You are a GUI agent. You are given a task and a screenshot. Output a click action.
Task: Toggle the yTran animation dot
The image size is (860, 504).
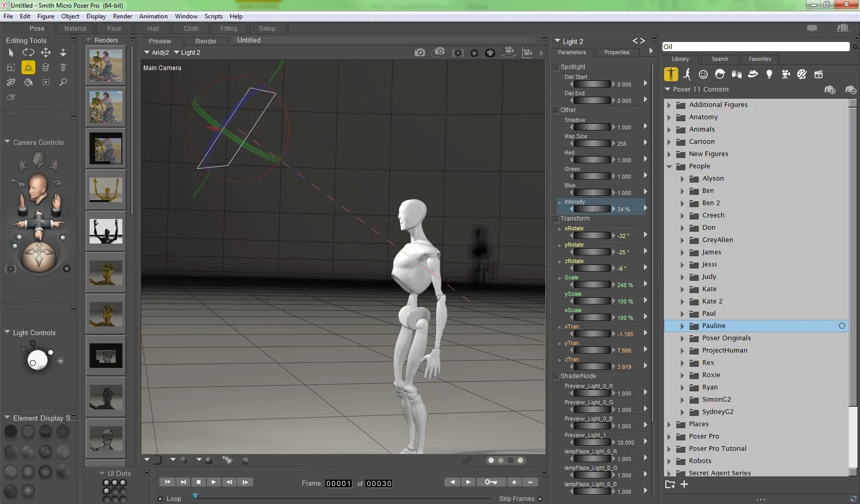(560, 343)
